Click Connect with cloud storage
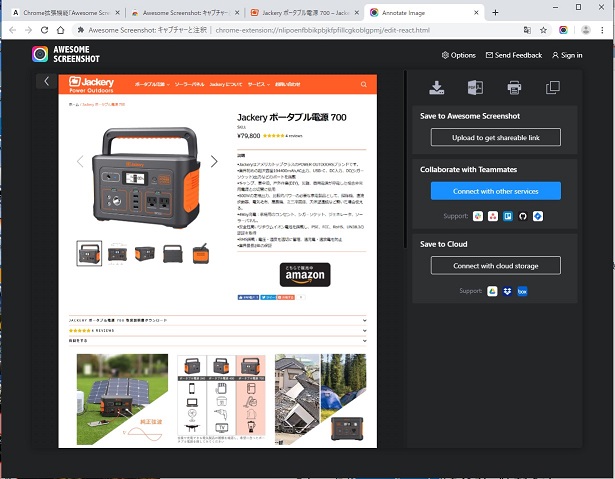 496,266
